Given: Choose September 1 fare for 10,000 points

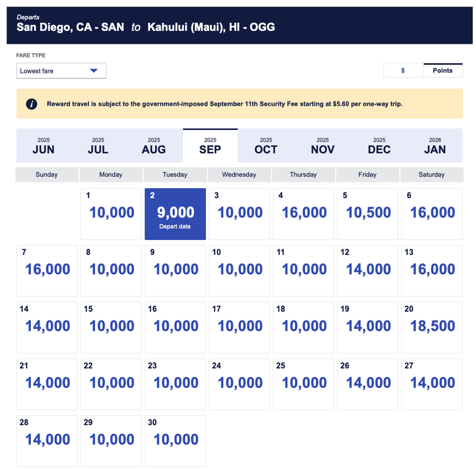Looking at the screenshot, I should (x=111, y=214).
